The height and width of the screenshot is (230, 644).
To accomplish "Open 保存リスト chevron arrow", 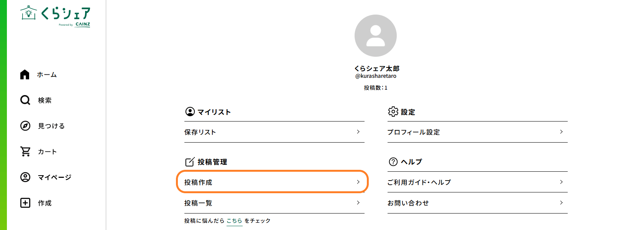I will point(358,132).
